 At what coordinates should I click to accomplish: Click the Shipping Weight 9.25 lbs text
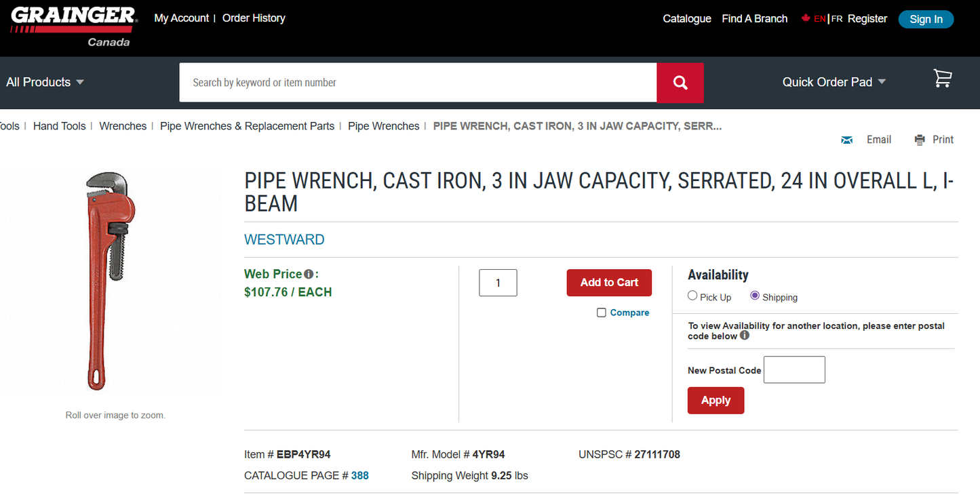(x=469, y=476)
